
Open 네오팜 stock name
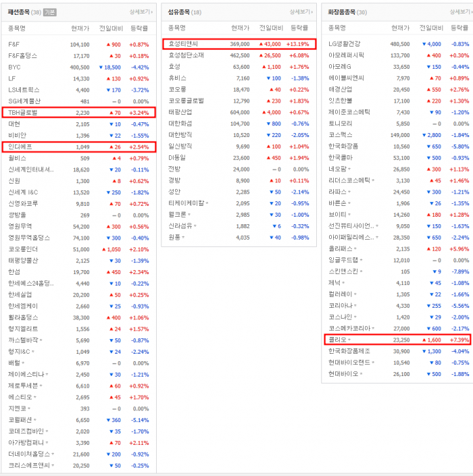337,169
